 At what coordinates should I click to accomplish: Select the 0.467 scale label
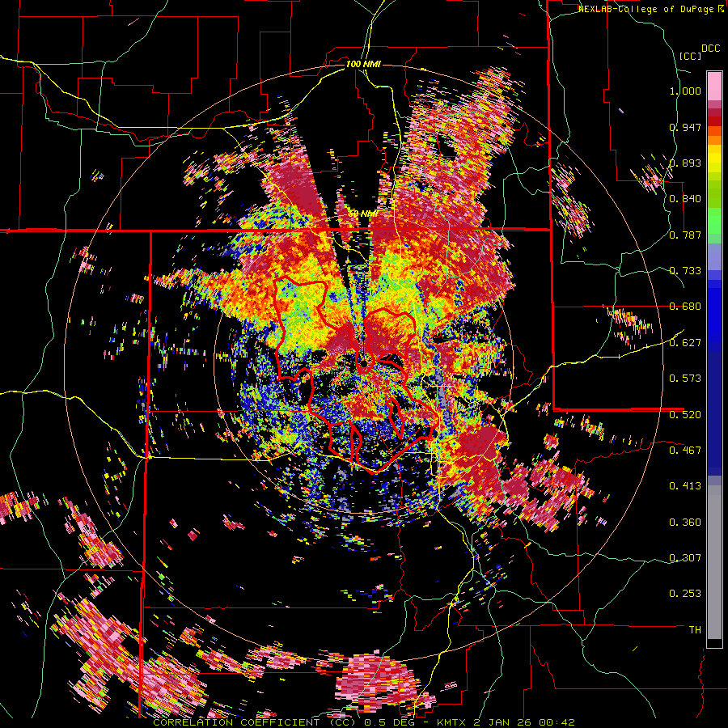[x=685, y=450]
